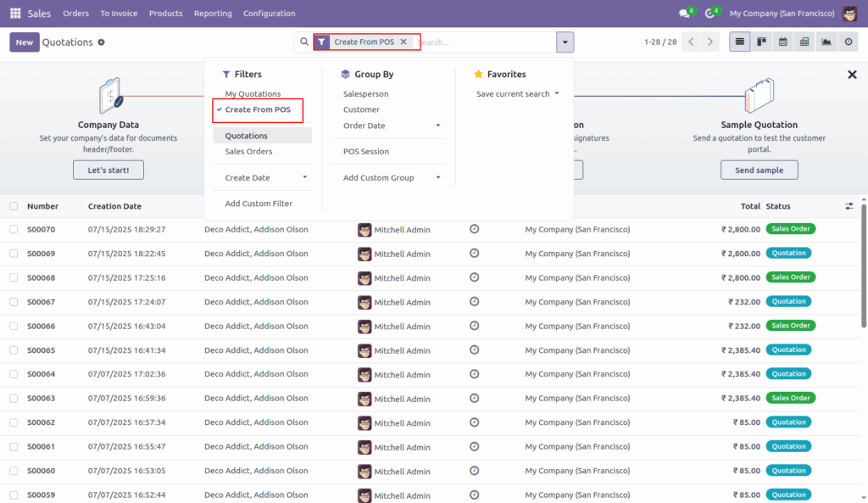Screen dimensions: 868x503
Task: Expand the Order Date group option
Action: coord(437,125)
